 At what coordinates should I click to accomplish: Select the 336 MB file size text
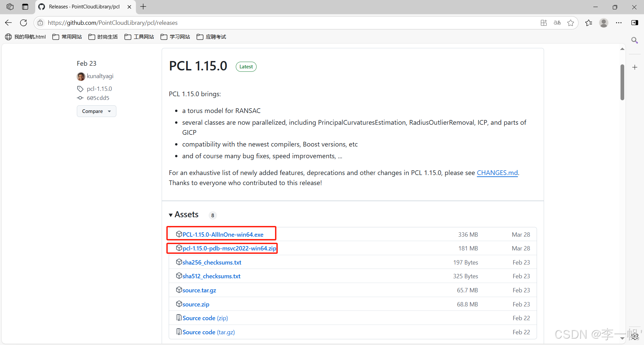point(468,235)
